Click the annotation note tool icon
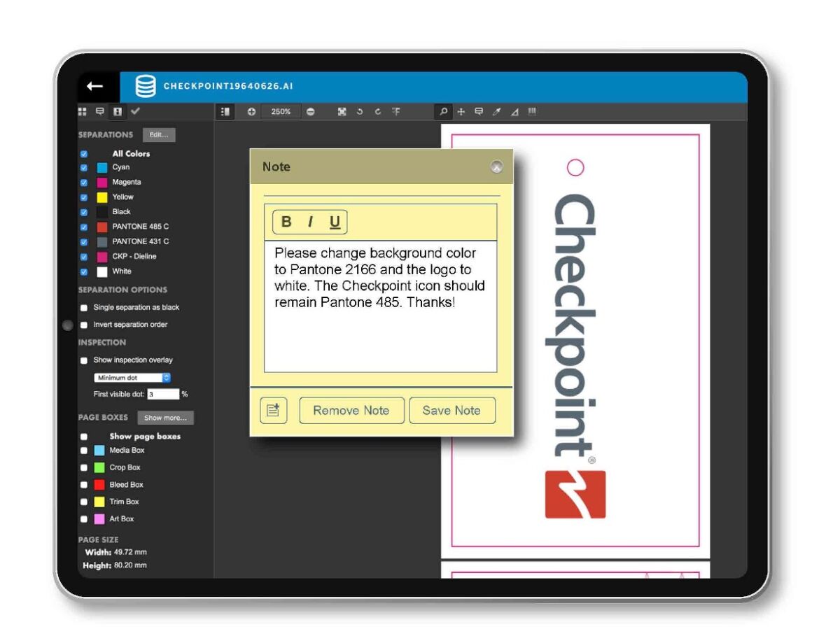Screen dimensions: 840x629 [478, 111]
